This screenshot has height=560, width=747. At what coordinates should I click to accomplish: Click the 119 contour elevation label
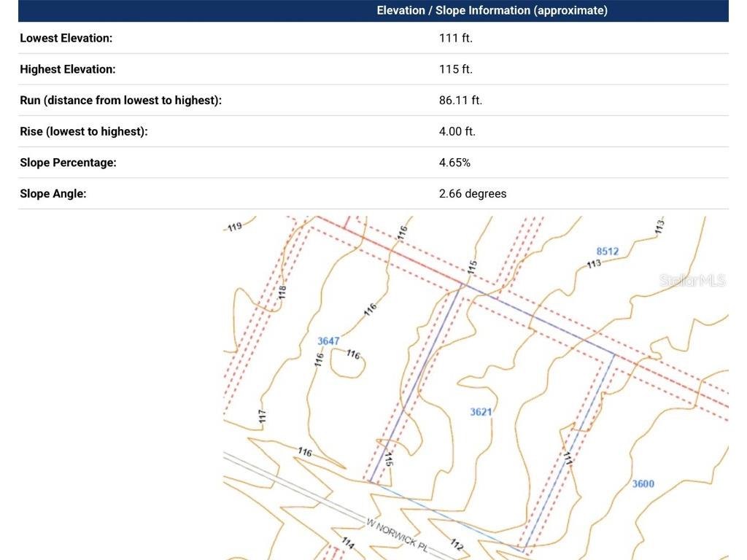(x=234, y=227)
